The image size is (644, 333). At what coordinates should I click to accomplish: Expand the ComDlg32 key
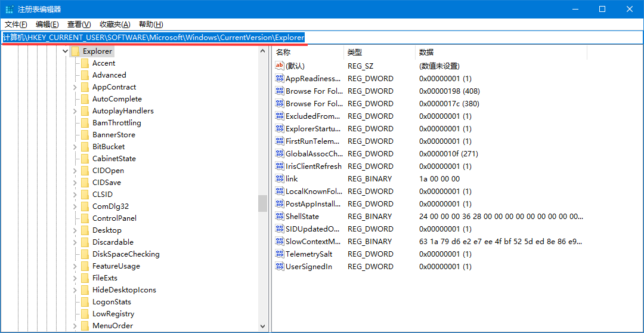coord(75,206)
